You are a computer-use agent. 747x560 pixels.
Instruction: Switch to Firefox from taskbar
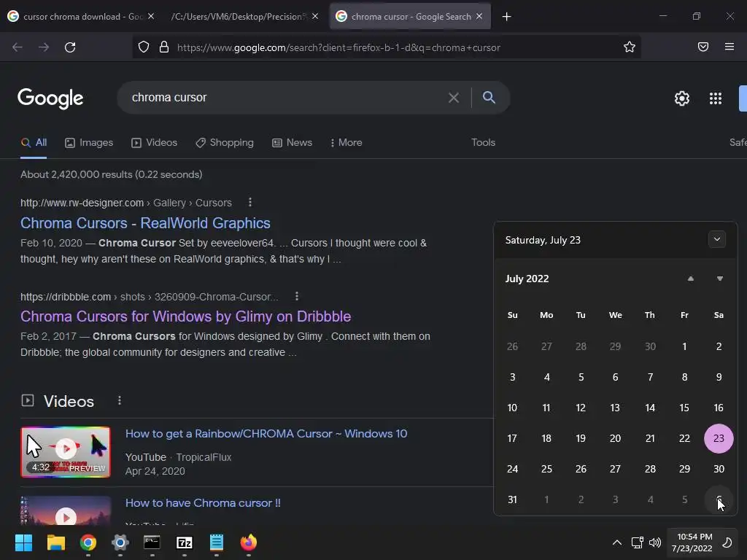(248, 542)
